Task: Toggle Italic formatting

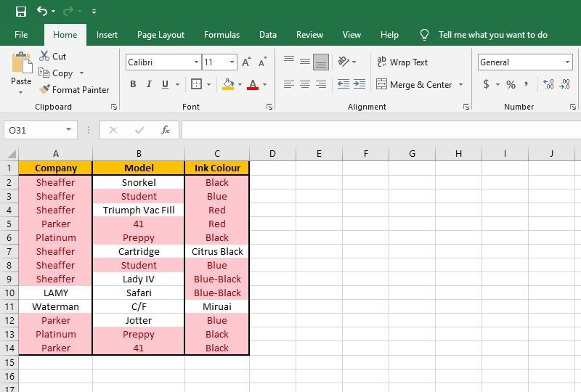Action: (x=149, y=84)
